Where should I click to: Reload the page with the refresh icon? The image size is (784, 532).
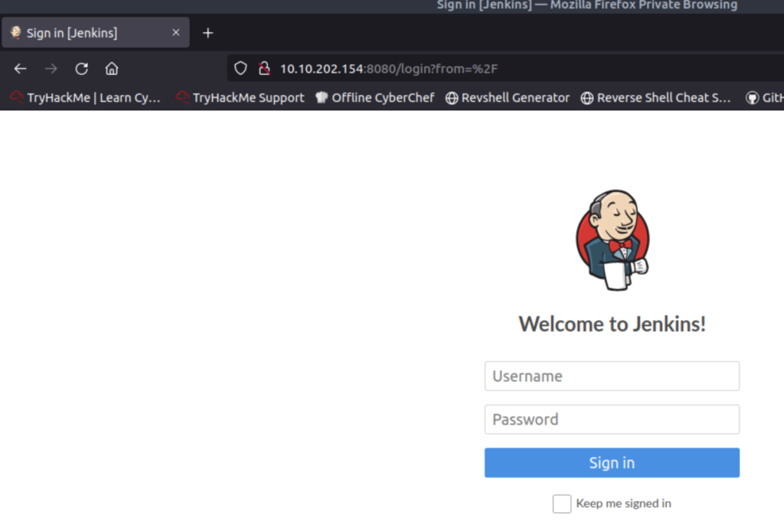click(x=81, y=68)
